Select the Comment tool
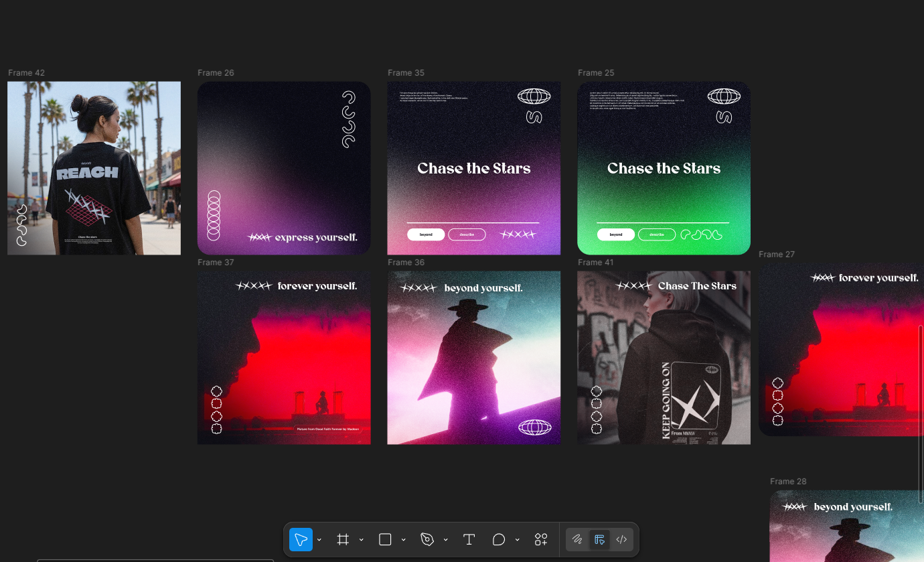This screenshot has width=924, height=562. pos(499,540)
